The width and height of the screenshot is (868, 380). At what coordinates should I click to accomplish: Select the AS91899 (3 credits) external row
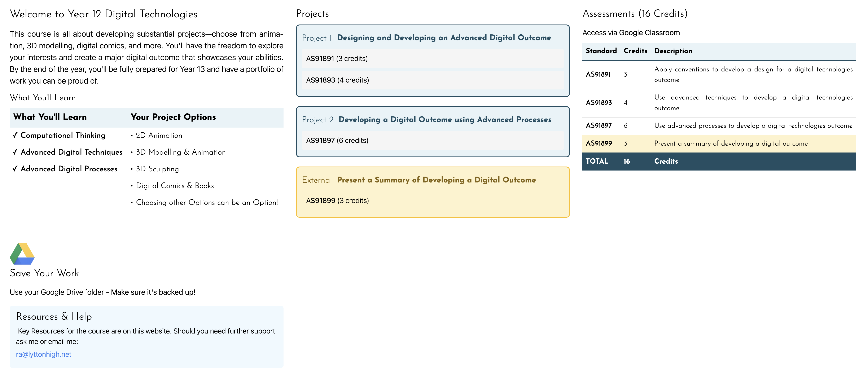click(x=433, y=201)
